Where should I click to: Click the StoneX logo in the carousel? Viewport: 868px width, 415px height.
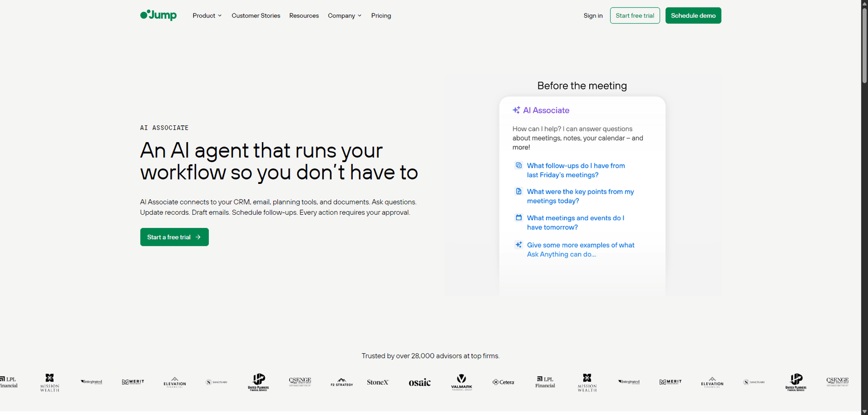pos(378,382)
